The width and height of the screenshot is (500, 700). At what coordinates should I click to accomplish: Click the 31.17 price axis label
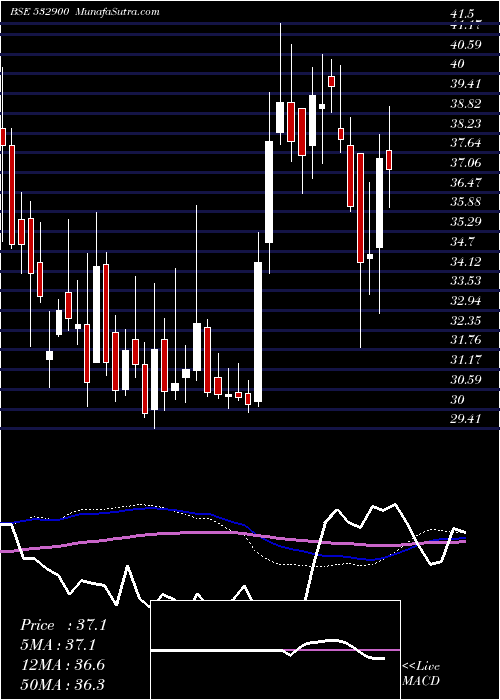coord(466,359)
